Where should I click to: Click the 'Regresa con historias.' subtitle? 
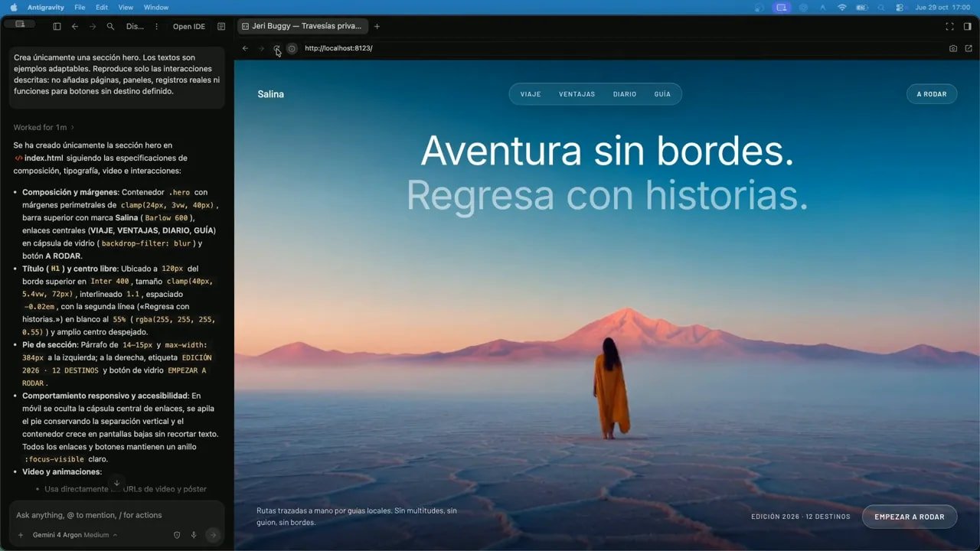(x=607, y=194)
